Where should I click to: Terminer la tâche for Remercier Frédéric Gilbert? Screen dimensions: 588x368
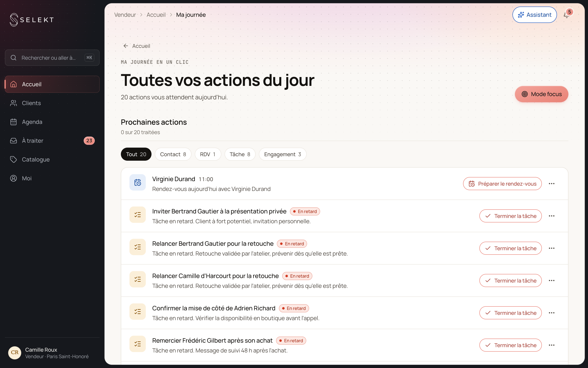pyautogui.click(x=510, y=345)
